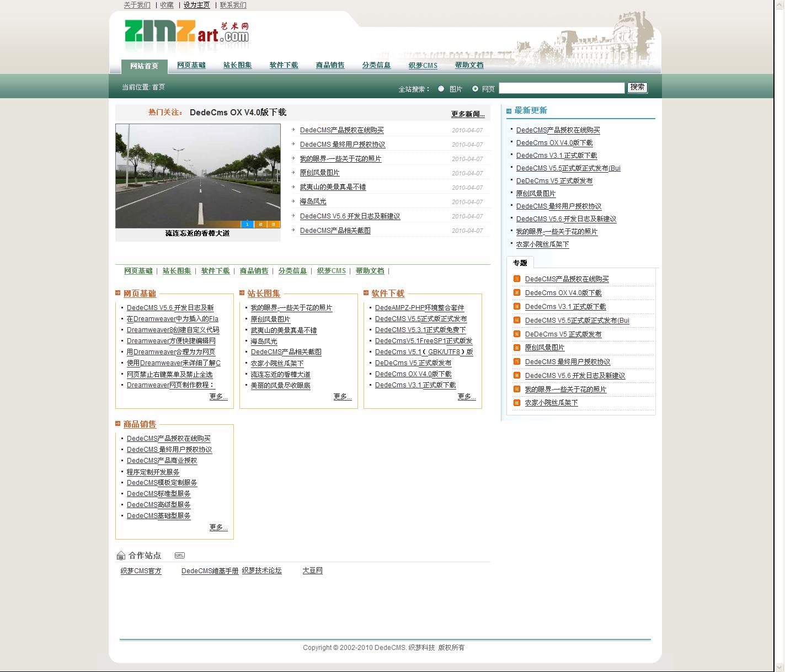Click 更多... in the 软件下载 box
The width and height of the screenshot is (785, 672).
pos(467,397)
